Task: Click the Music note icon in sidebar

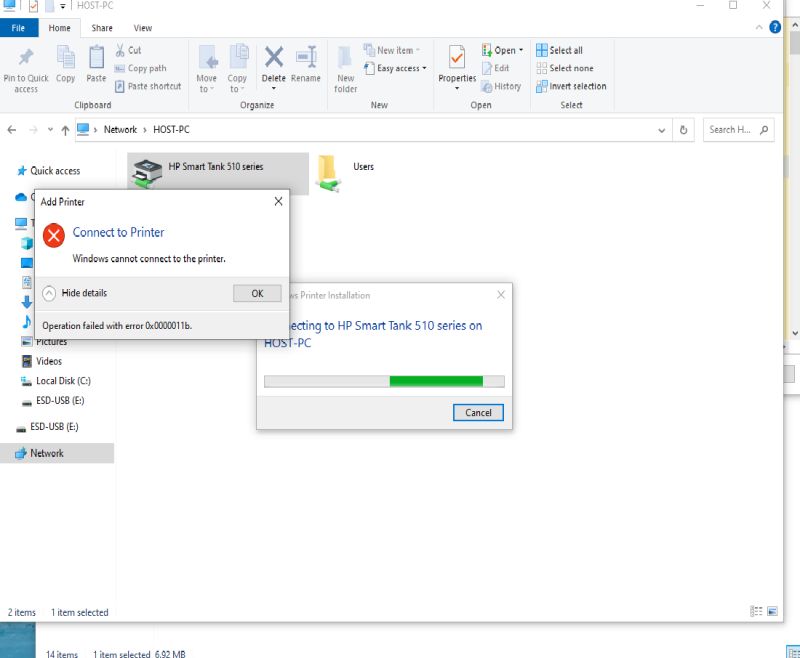Action: point(27,321)
